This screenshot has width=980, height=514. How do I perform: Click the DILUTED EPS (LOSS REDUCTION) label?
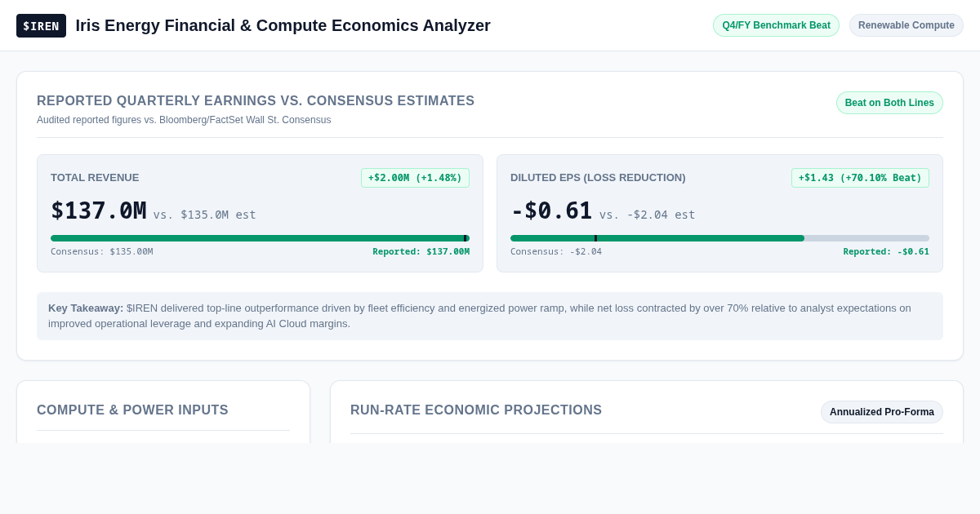click(598, 178)
